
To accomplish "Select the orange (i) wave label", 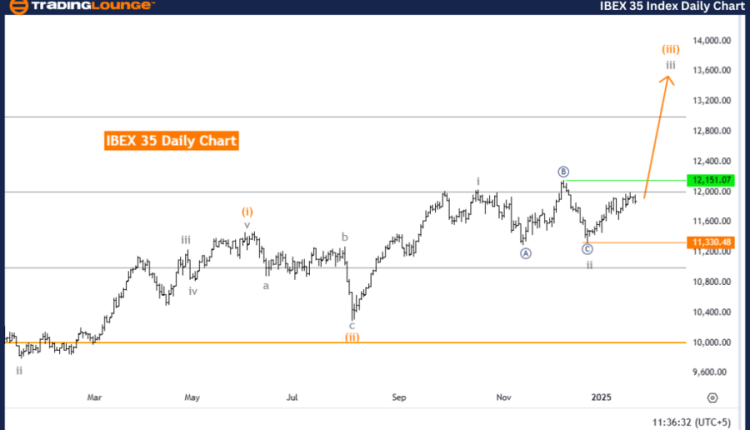I will pos(248,211).
